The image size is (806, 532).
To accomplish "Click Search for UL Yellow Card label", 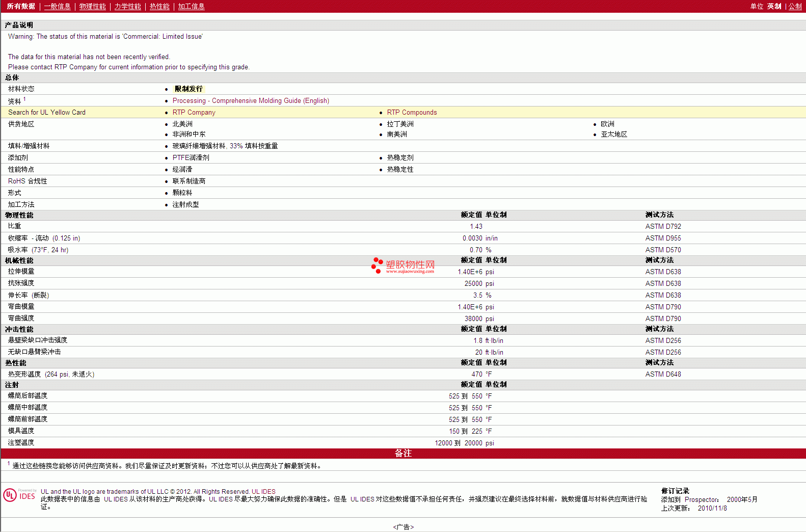I will coord(47,112).
